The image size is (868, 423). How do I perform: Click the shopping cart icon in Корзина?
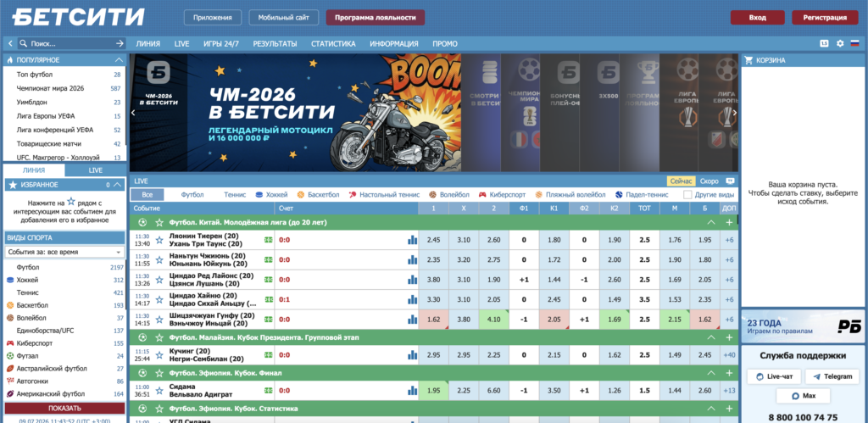click(748, 60)
